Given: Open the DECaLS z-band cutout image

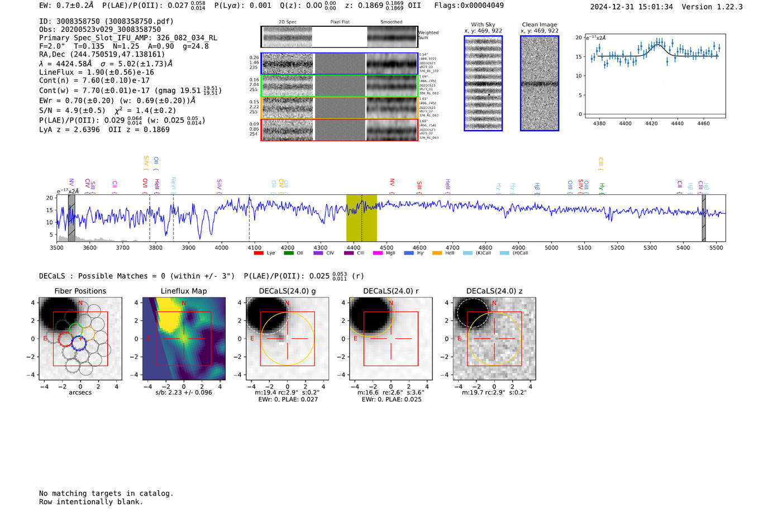Looking at the screenshot, I should click(494, 339).
